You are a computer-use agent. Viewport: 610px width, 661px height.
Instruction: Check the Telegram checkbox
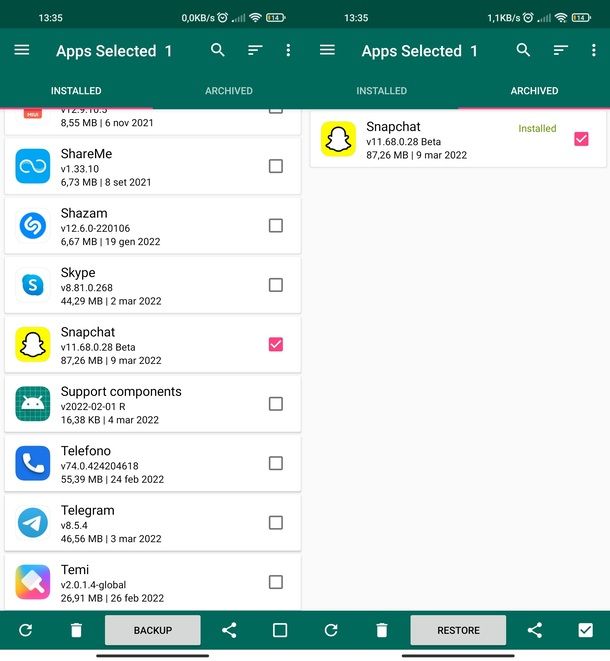tap(276, 523)
